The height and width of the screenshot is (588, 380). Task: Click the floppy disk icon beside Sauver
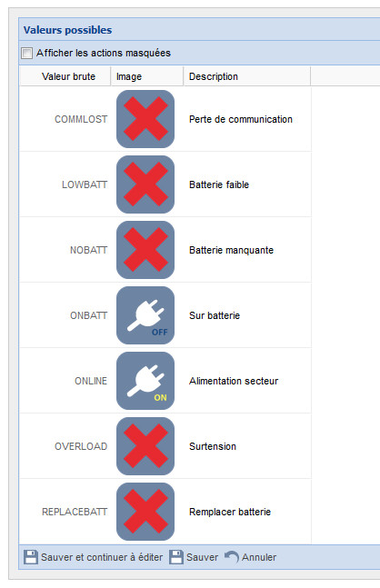176,557
